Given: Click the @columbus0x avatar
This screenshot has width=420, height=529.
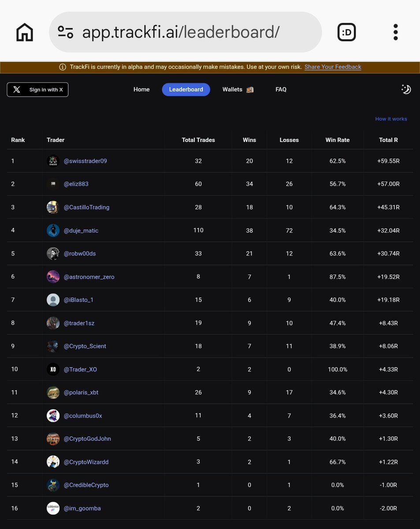Looking at the screenshot, I should 53,416.
